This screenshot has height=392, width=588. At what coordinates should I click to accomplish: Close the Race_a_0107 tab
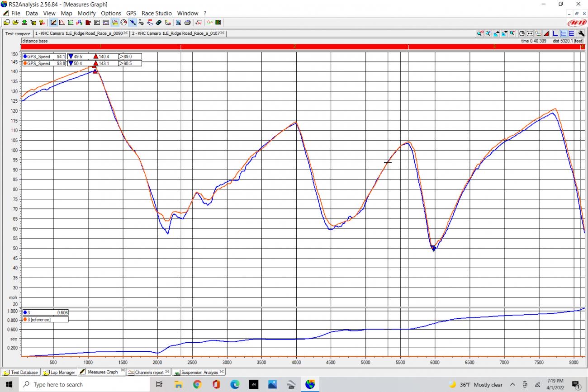(223, 33)
